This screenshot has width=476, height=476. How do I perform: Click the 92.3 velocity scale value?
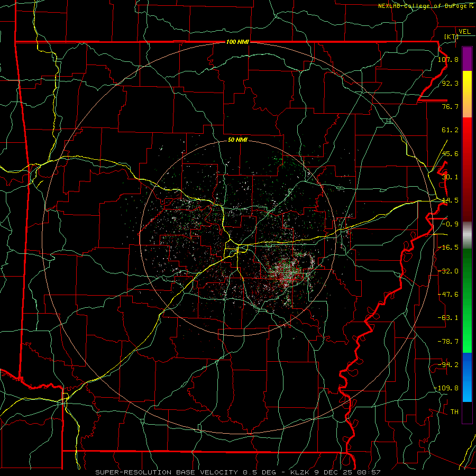click(x=450, y=83)
